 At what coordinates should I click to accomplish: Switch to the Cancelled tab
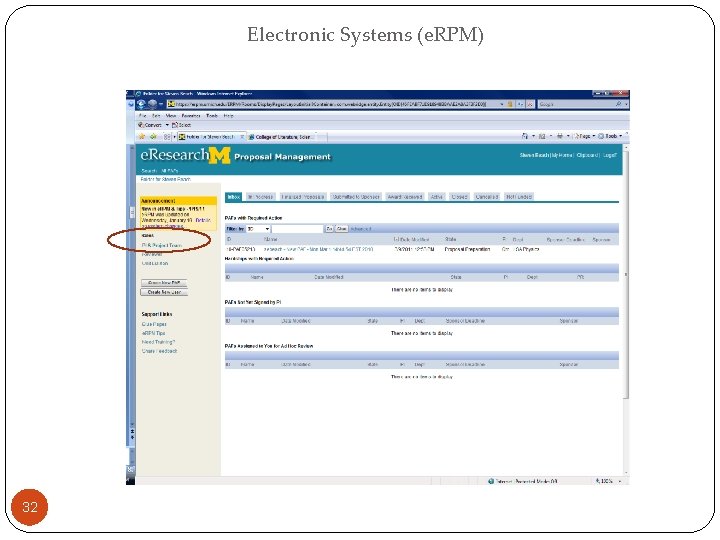(x=487, y=197)
